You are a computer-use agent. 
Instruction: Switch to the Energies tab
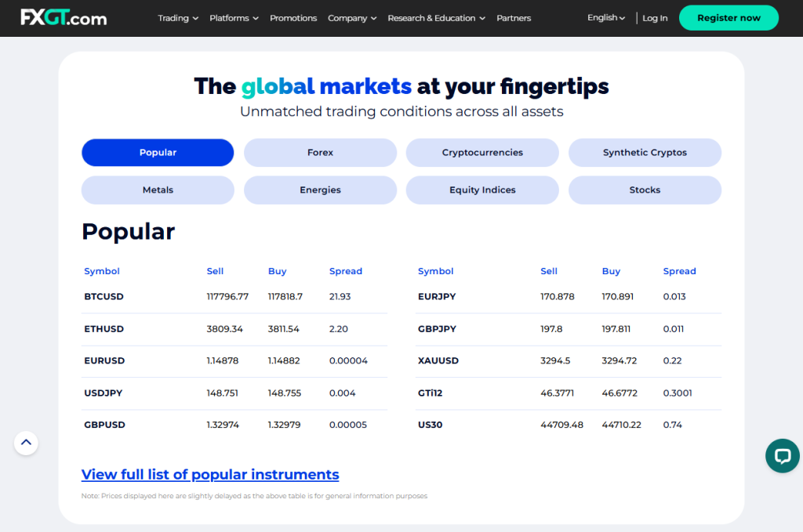point(320,190)
